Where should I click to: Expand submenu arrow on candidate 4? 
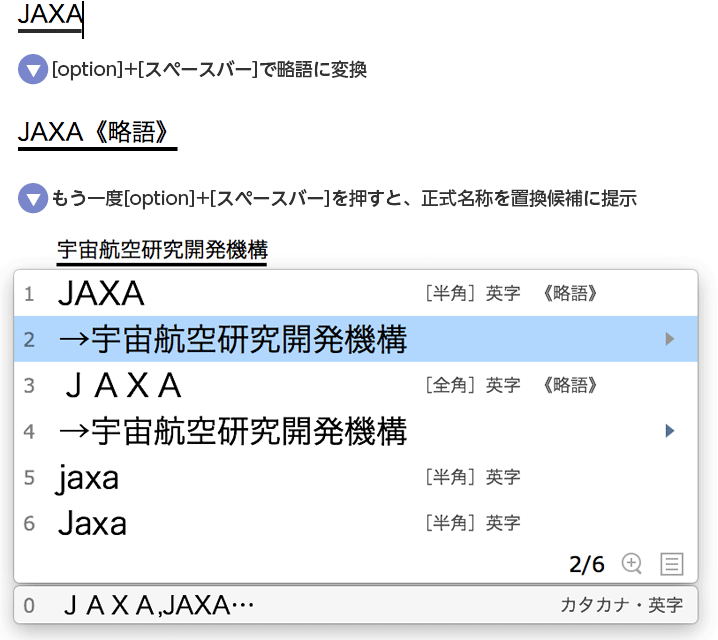tap(670, 431)
